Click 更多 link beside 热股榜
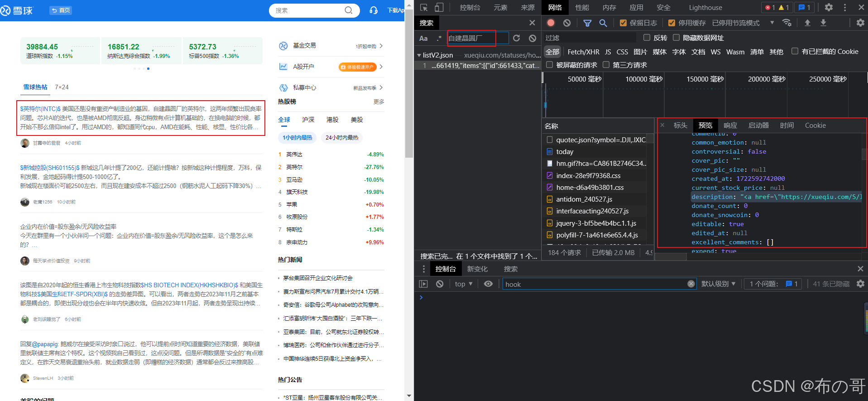Image resolution: width=868 pixels, height=401 pixels. (379, 101)
